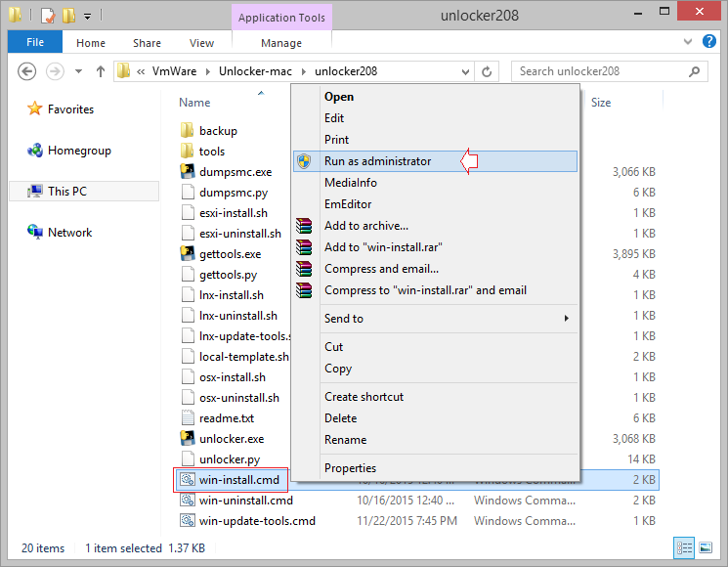Select dumpsmc.py file
This screenshot has width=728, height=567.
(234, 193)
